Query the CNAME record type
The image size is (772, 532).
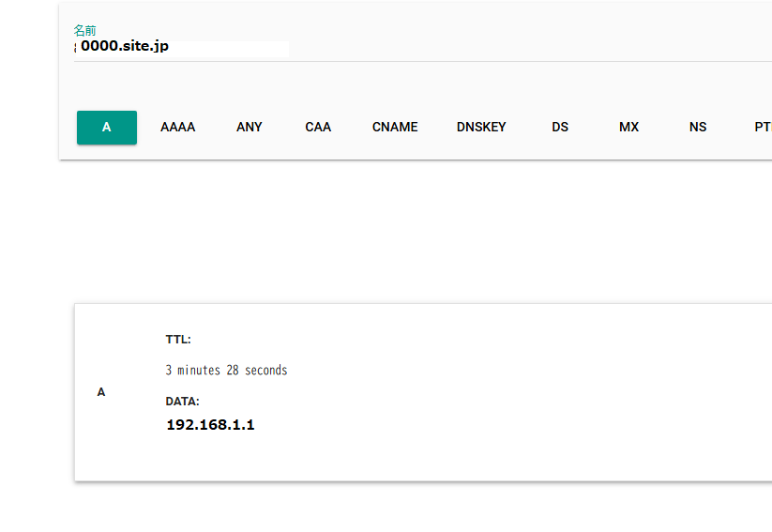coord(395,128)
